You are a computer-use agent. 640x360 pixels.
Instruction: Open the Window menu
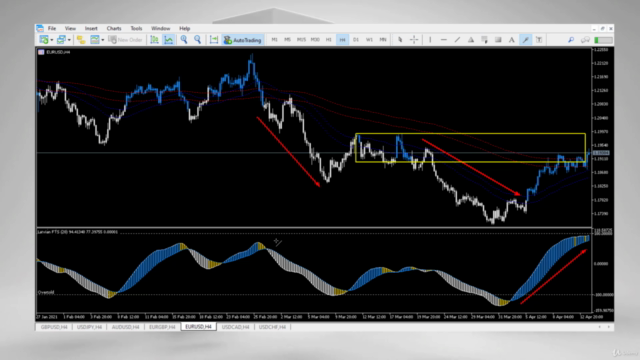[160, 29]
